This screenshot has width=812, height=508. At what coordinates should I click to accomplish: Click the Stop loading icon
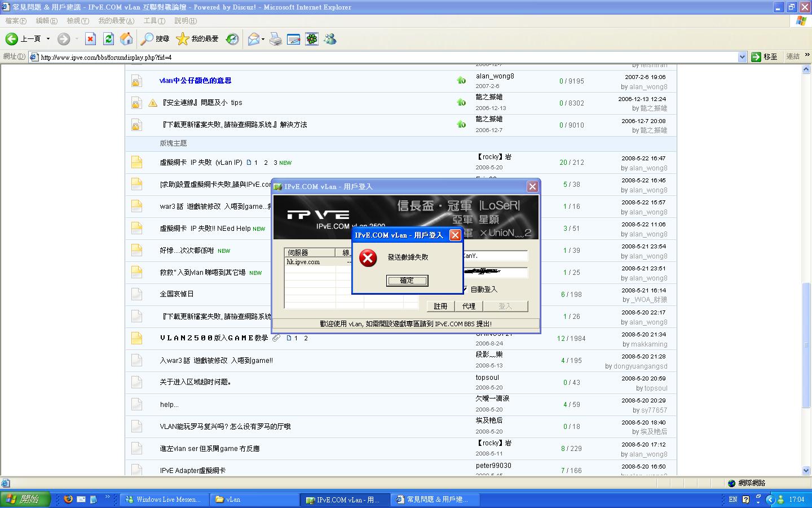pos(90,39)
